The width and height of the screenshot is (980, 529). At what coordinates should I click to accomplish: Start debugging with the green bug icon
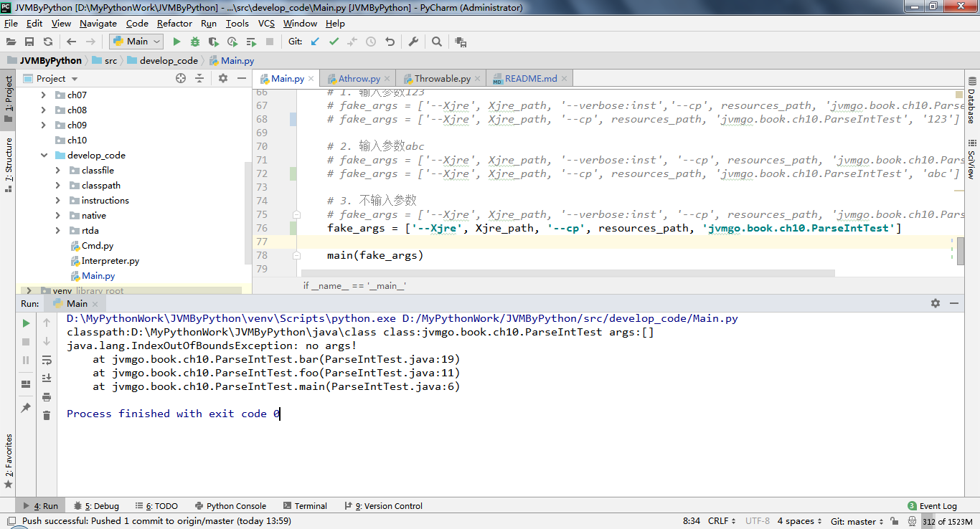[x=196, y=42]
